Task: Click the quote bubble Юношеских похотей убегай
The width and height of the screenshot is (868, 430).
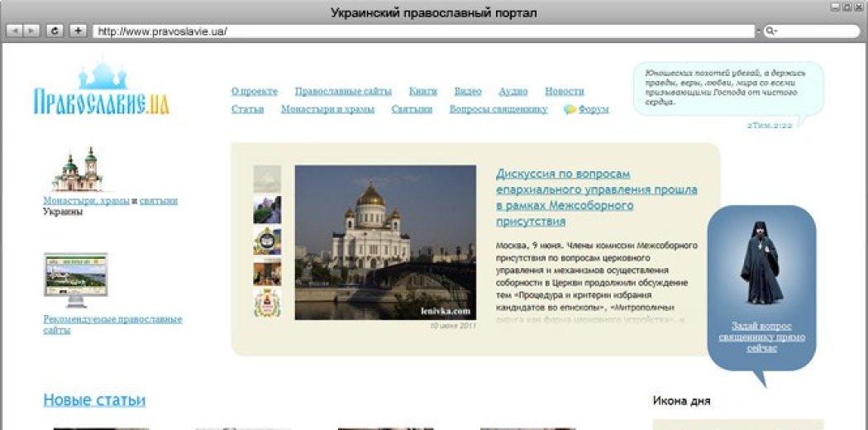Action: click(728, 88)
